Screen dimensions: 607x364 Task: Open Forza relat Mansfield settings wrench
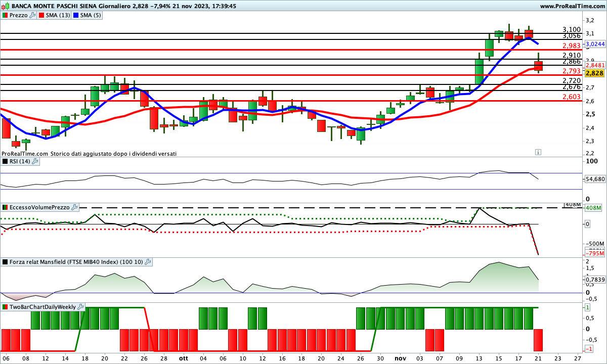148,262
